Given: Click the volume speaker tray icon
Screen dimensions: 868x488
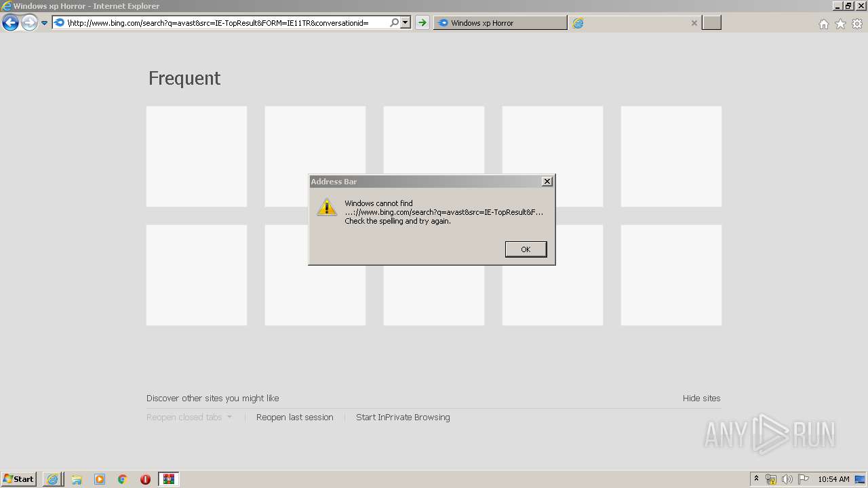Looking at the screenshot, I should 787,479.
